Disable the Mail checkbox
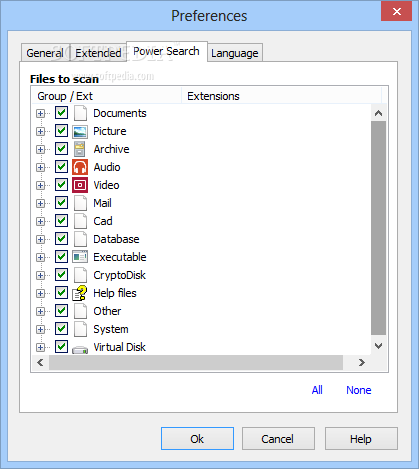The height and width of the screenshot is (469, 419). [x=61, y=203]
